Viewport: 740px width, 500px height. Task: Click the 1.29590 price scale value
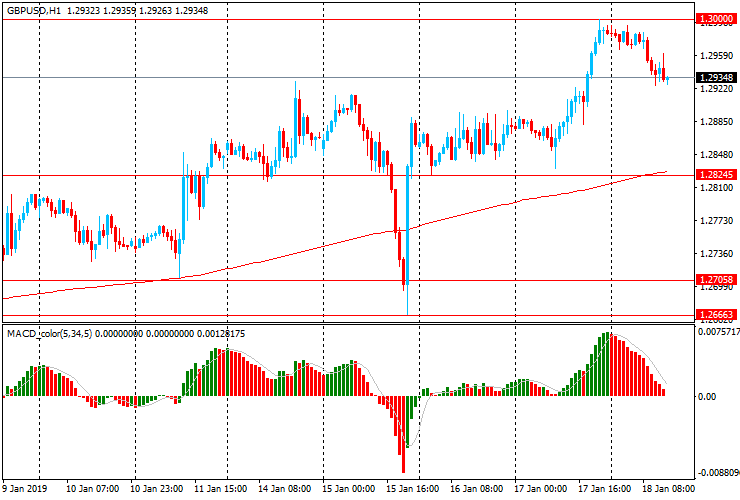[x=716, y=56]
